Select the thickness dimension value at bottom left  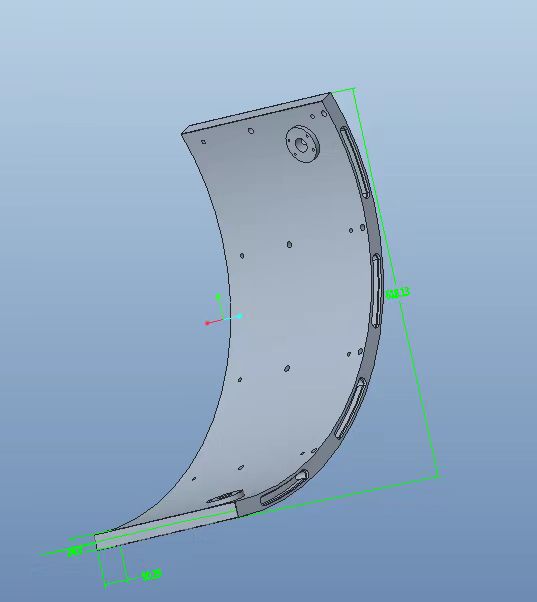pyautogui.click(x=75, y=552)
